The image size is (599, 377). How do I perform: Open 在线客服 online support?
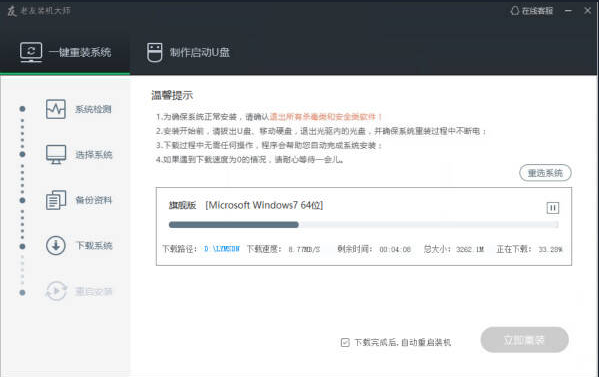(x=532, y=11)
